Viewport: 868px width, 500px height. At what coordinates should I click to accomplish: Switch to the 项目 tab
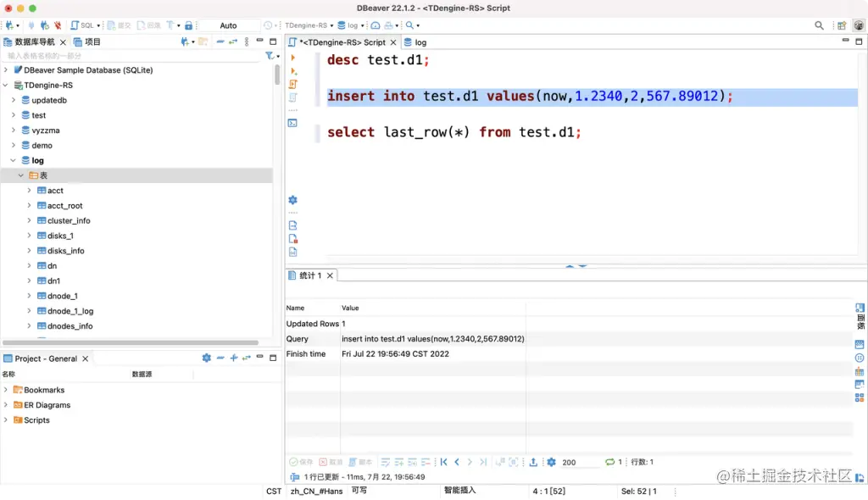pyautogui.click(x=89, y=41)
